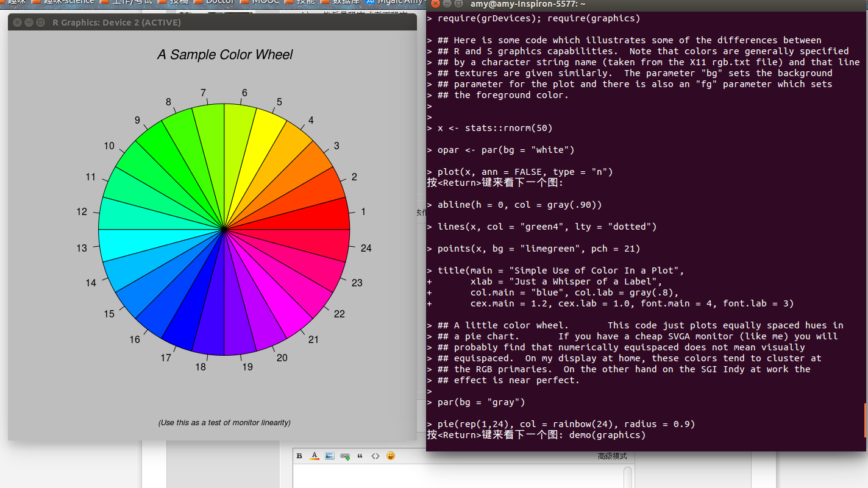Click the pie label '12'
This screenshot has width=868, height=488.
pos(82,212)
